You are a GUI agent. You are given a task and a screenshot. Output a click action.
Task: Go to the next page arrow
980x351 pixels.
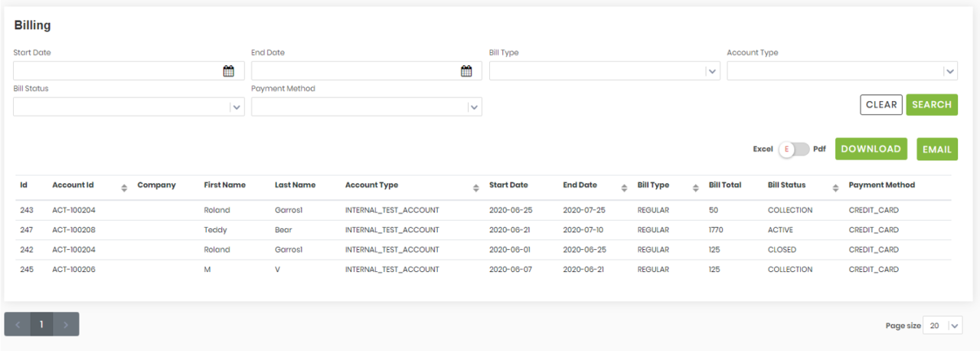pyautogui.click(x=66, y=325)
